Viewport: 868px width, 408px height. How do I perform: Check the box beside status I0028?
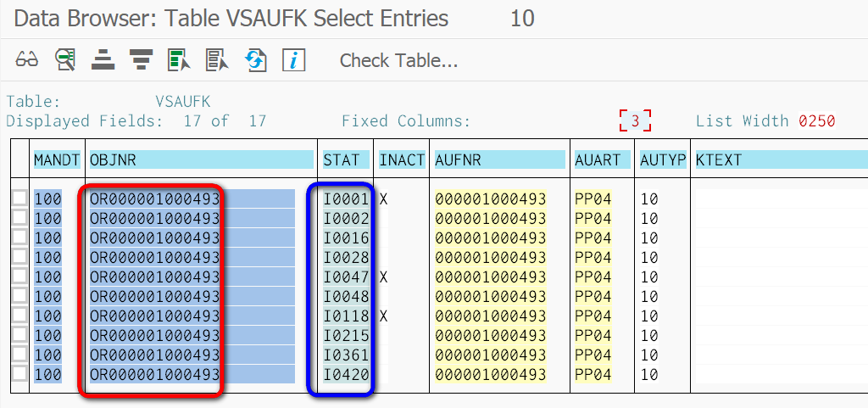click(19, 256)
